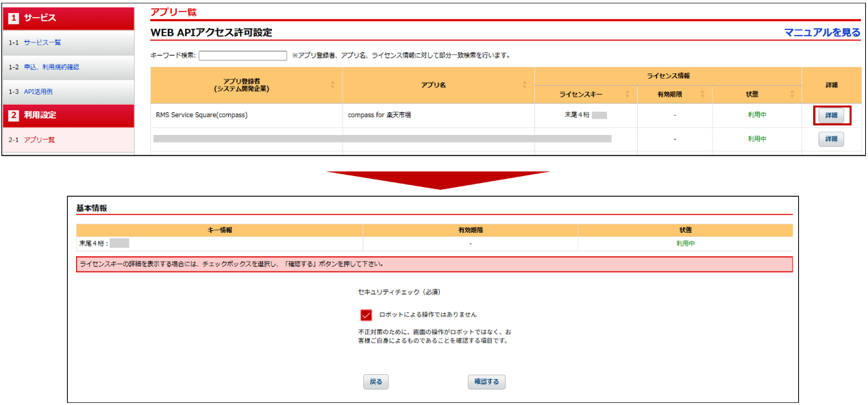
Task: Open the マニュアルを見る link
Action: [x=823, y=32]
